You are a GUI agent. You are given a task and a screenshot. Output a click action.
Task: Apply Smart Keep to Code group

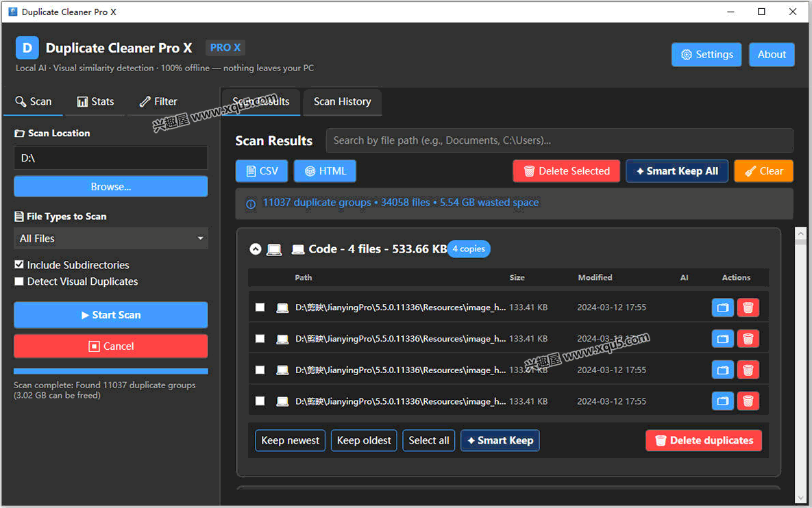coord(500,440)
